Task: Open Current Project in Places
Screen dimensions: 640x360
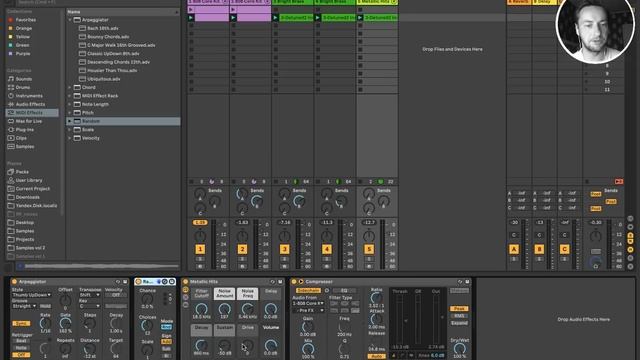Action: (x=33, y=189)
